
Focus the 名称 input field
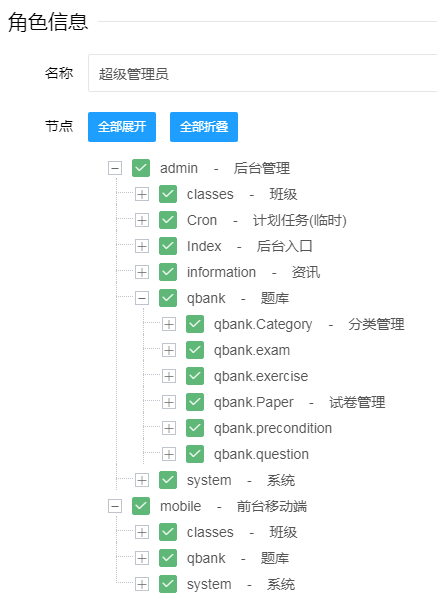(x=262, y=73)
